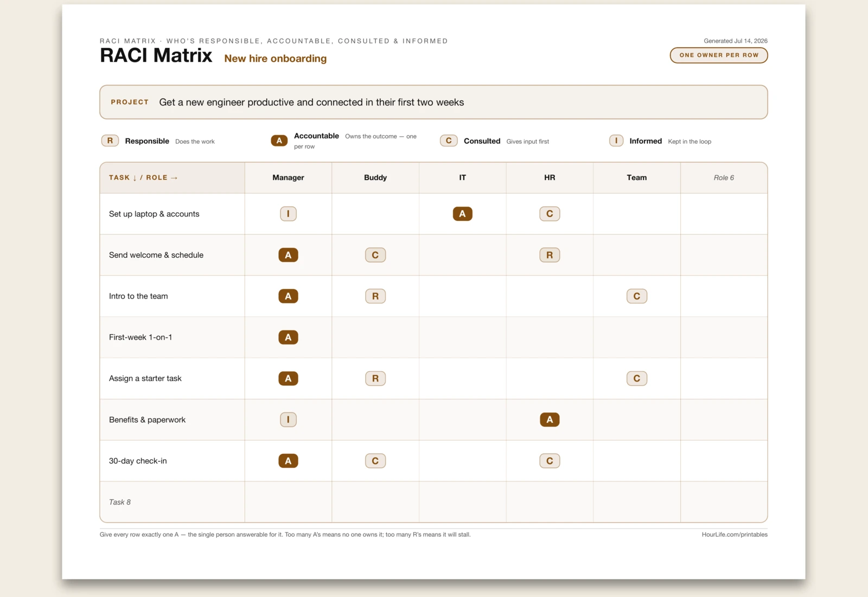Image resolution: width=868 pixels, height=597 pixels.
Task: Click the Generated Jul 14, 2026 date
Action: pos(736,41)
